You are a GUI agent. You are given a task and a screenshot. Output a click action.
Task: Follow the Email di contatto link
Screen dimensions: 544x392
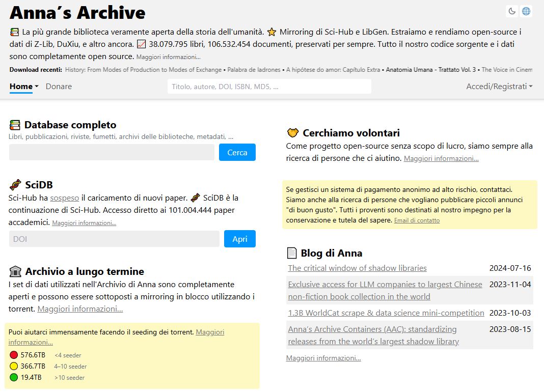417,220
